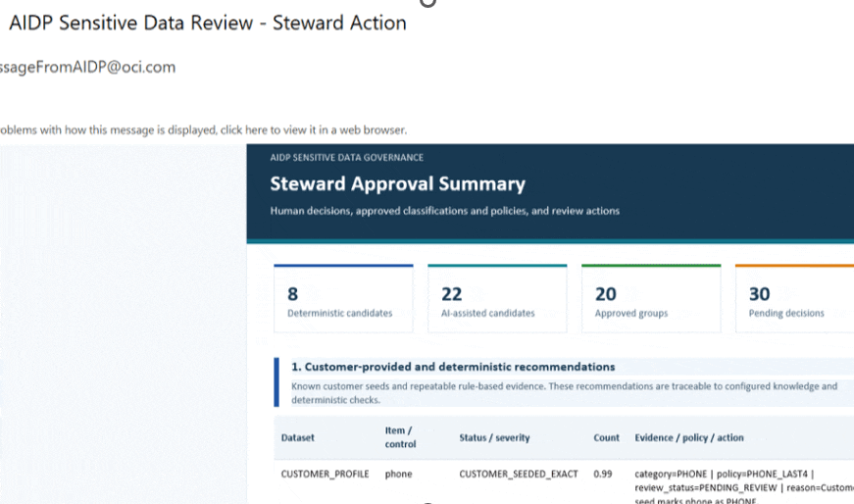This screenshot has width=854, height=504.
Task: Select the category=PHONE policy evidence cell
Action: (x=744, y=486)
